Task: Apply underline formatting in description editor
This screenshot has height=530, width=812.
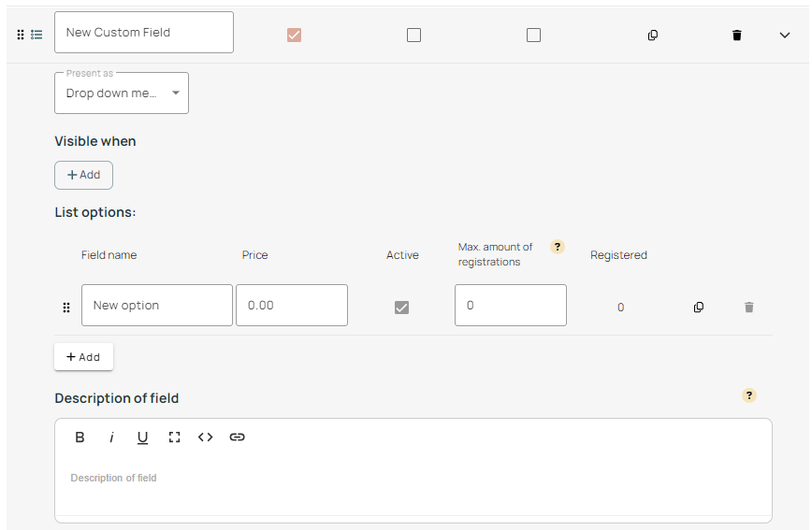Action: tap(142, 437)
